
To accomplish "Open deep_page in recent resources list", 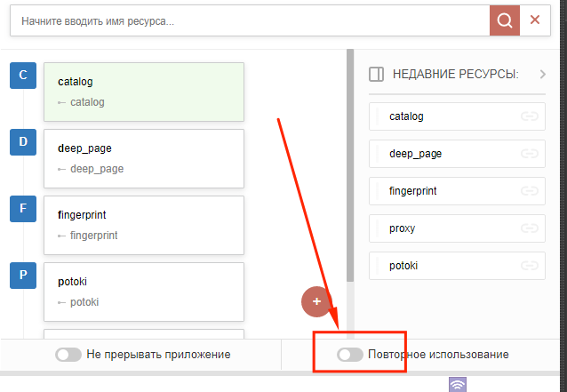I will (x=457, y=153).
